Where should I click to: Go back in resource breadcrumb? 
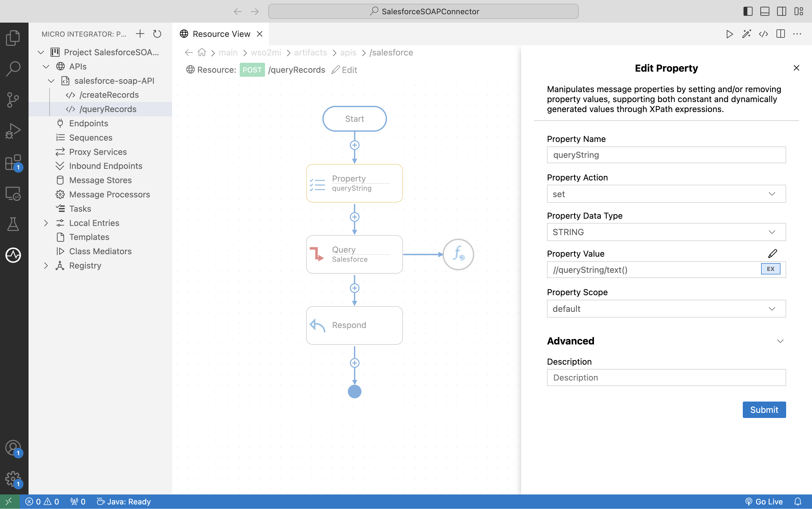pos(189,53)
